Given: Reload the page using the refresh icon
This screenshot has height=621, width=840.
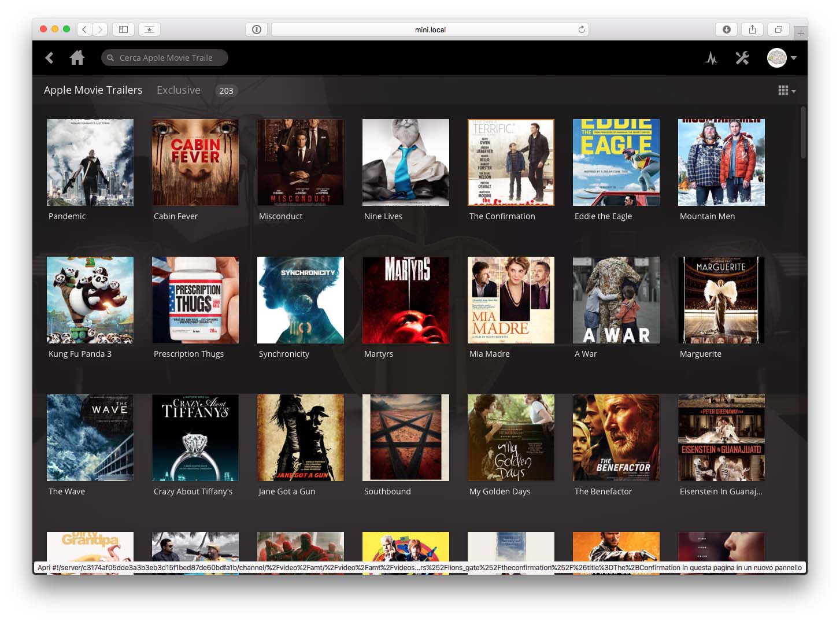Looking at the screenshot, I should click(x=582, y=29).
